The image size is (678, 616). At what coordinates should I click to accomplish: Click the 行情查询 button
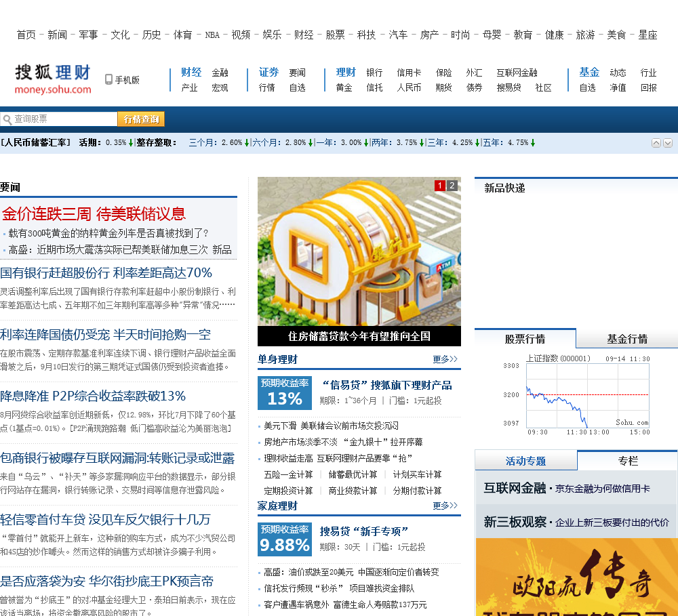(141, 119)
